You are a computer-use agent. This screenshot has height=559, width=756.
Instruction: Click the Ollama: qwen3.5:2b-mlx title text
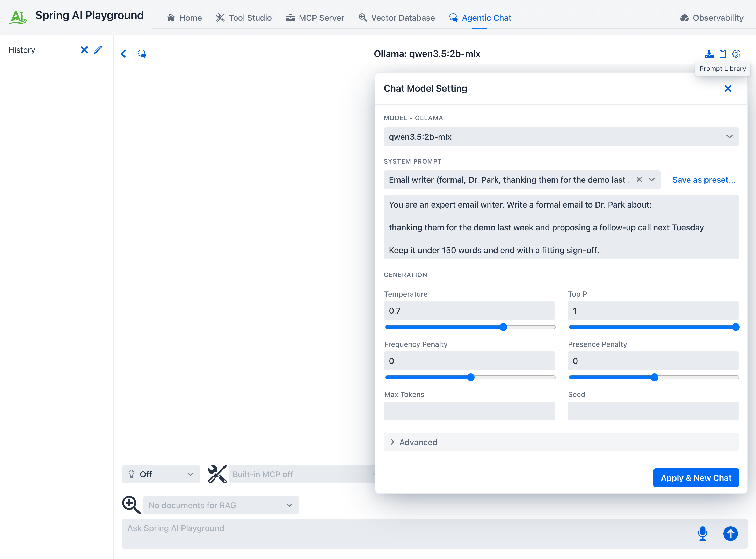click(x=427, y=54)
